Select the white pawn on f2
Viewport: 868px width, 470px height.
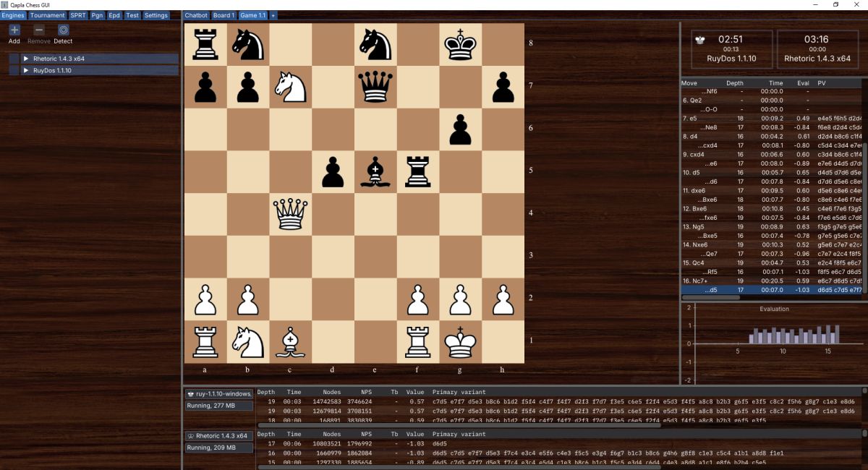(418, 299)
